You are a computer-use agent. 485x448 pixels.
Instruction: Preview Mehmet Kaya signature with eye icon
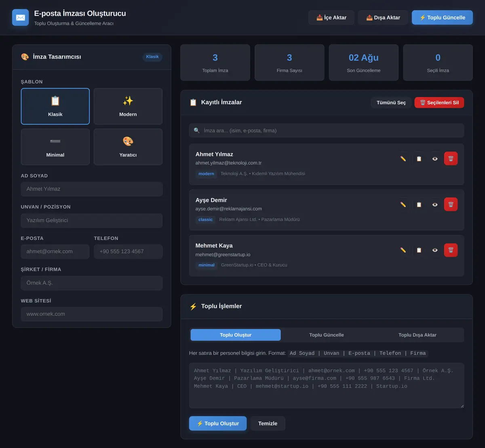[435, 250]
